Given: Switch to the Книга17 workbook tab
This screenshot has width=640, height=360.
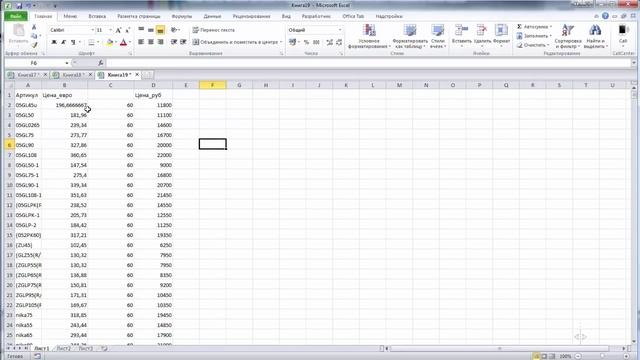Looking at the screenshot, I should coord(26,75).
